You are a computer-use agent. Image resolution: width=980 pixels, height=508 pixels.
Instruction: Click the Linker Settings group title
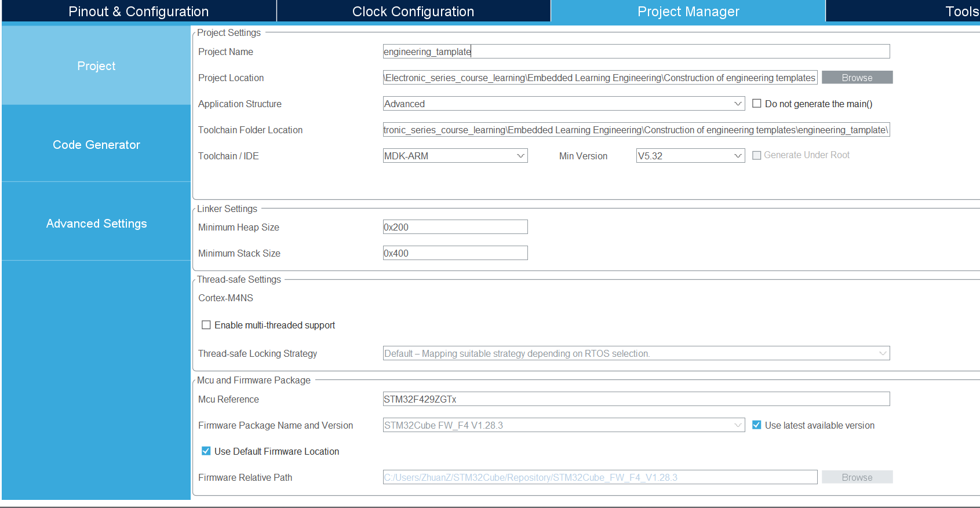point(227,209)
